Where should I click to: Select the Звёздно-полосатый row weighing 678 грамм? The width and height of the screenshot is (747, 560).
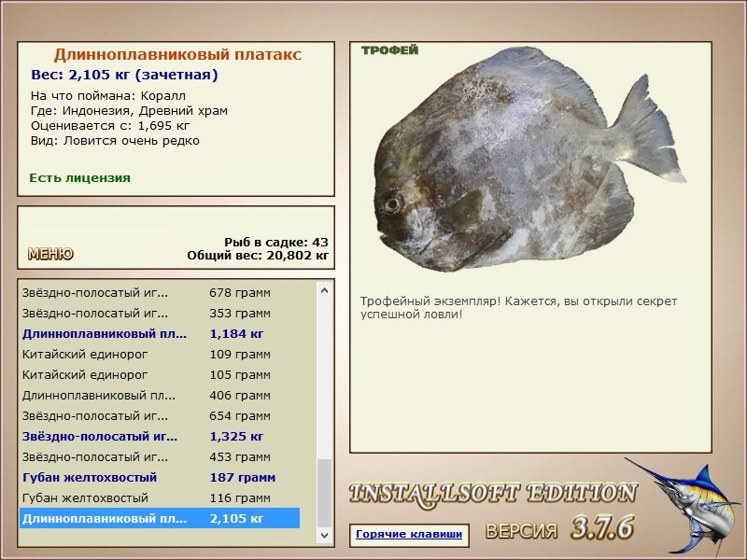[160, 293]
